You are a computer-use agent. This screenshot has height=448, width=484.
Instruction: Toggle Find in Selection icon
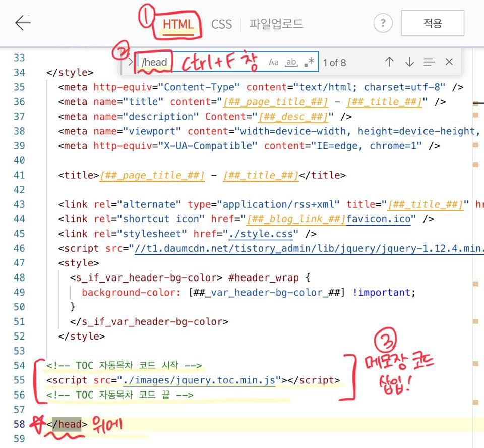[x=429, y=62]
